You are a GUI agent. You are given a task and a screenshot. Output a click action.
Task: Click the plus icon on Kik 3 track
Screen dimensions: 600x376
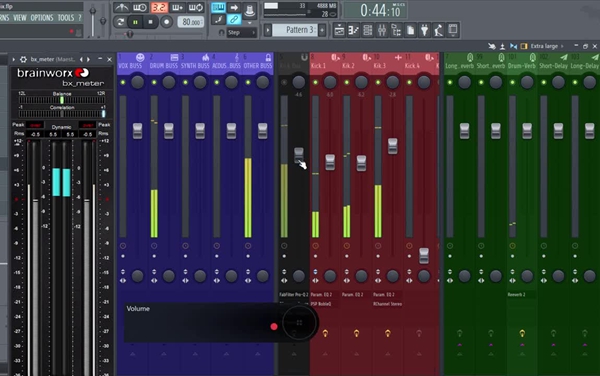point(398,57)
